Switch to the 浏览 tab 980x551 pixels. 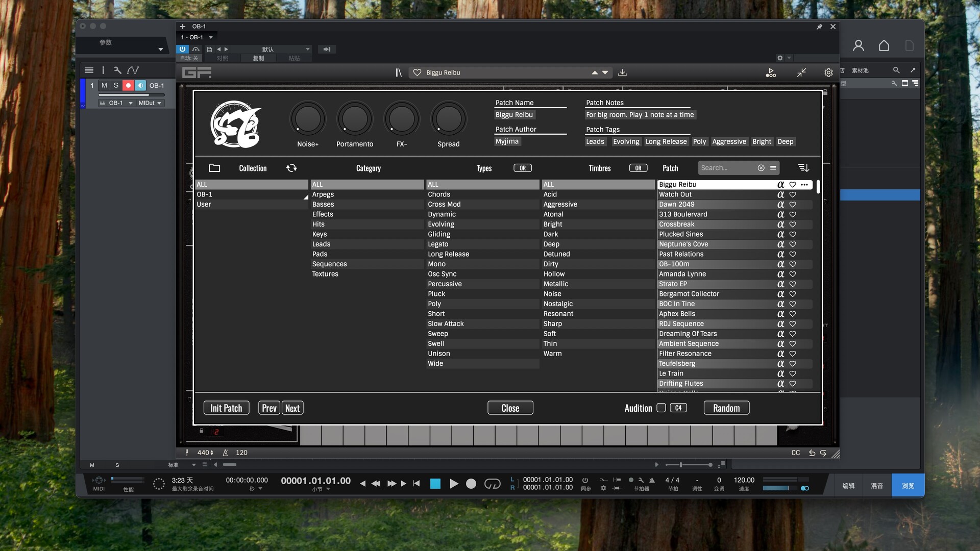pos(908,486)
